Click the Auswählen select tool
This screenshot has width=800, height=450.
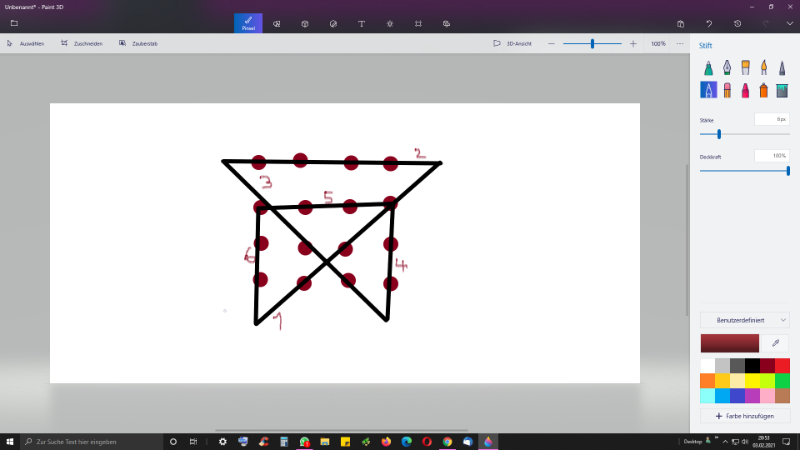(x=26, y=44)
